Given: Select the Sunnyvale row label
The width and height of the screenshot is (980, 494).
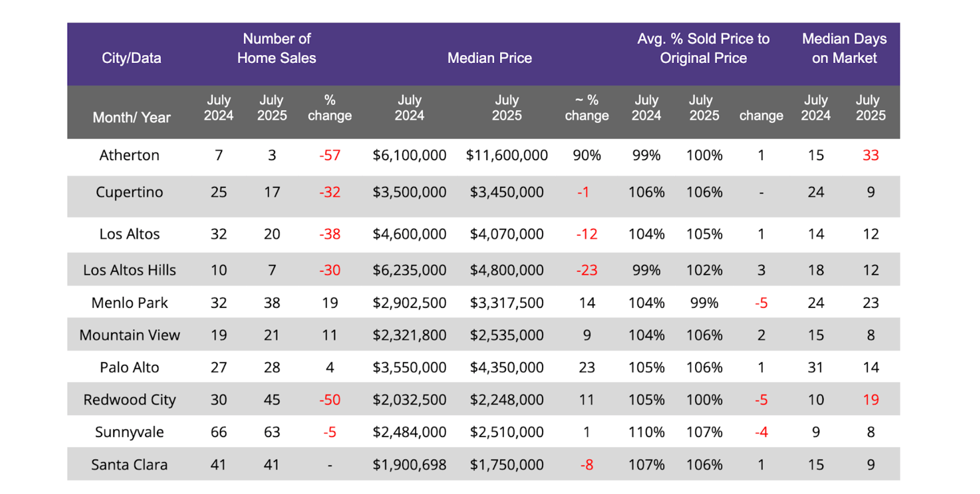Looking at the screenshot, I should click(129, 432).
